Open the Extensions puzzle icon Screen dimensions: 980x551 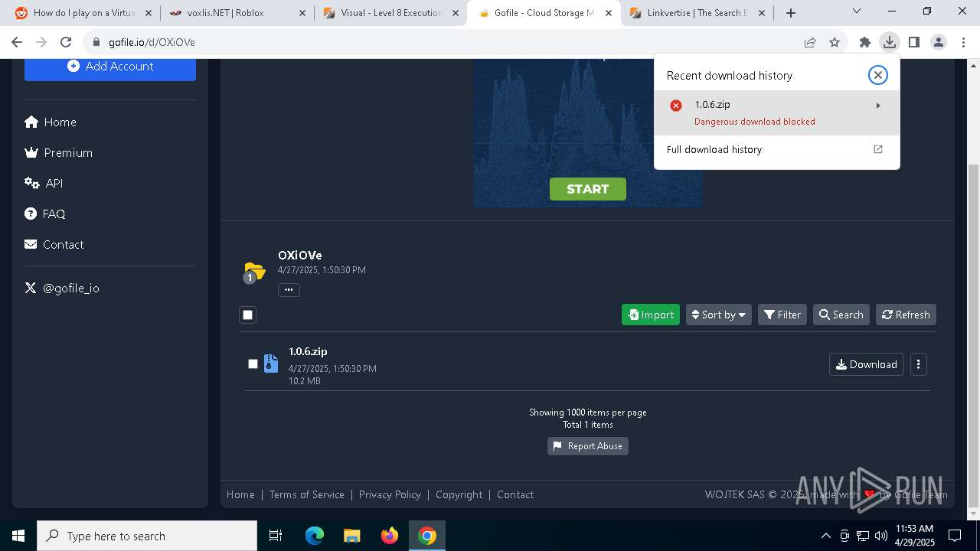click(865, 43)
